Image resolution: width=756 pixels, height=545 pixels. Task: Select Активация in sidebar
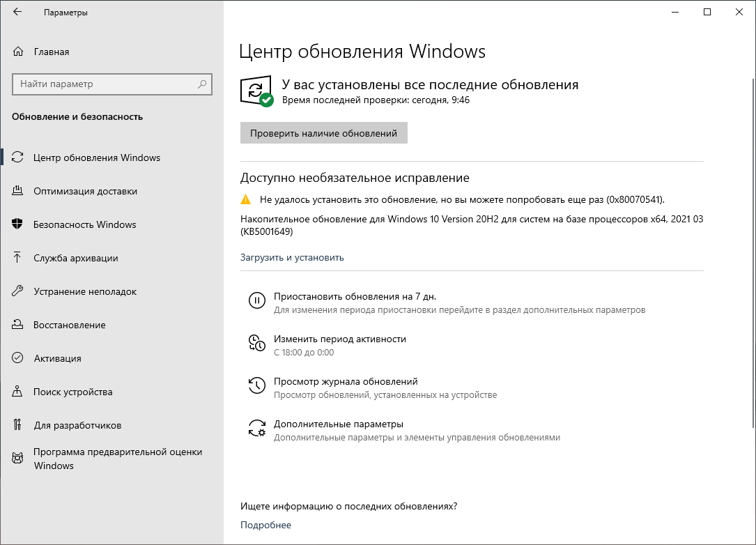(57, 358)
